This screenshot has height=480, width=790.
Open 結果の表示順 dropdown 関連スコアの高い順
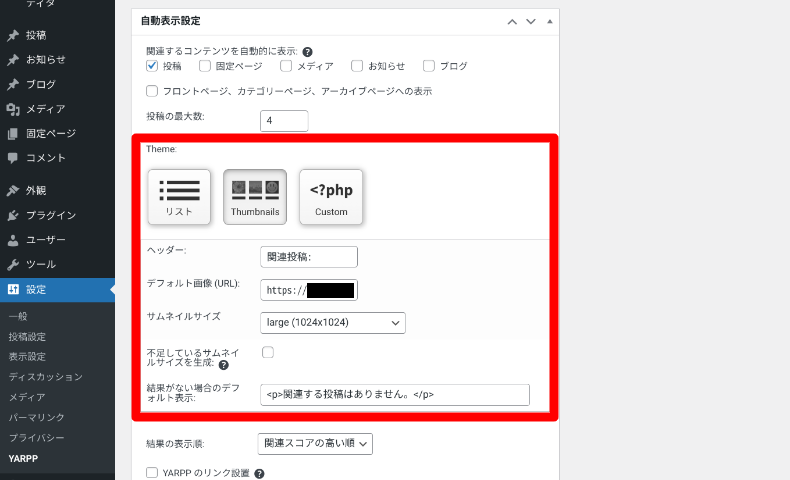[315, 444]
